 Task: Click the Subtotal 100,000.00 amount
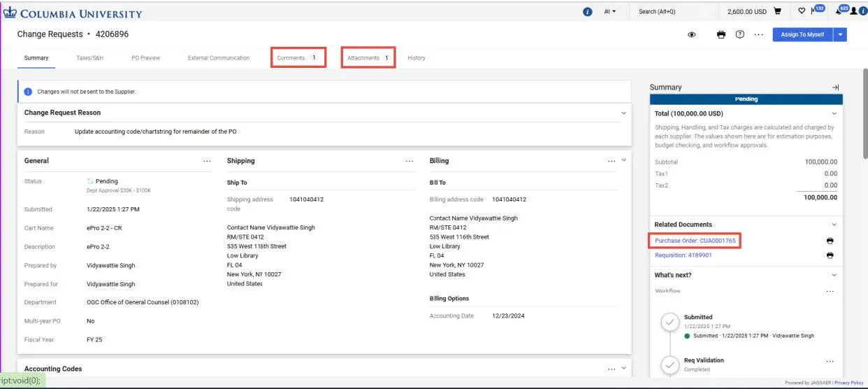coord(821,162)
